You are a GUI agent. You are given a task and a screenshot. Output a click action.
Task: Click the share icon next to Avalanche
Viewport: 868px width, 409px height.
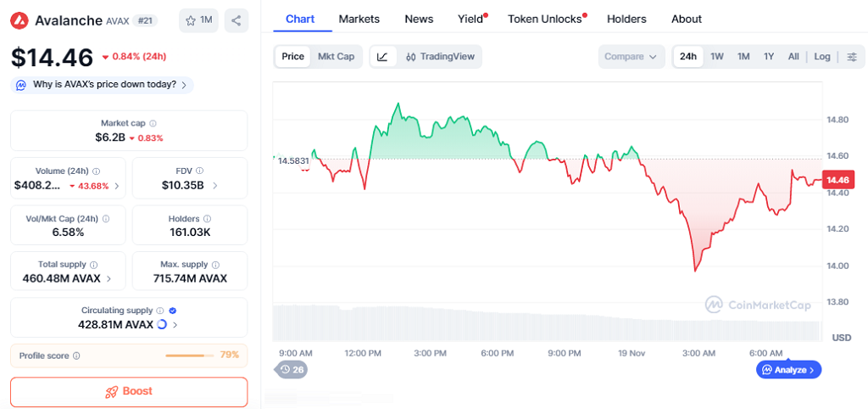(x=236, y=20)
